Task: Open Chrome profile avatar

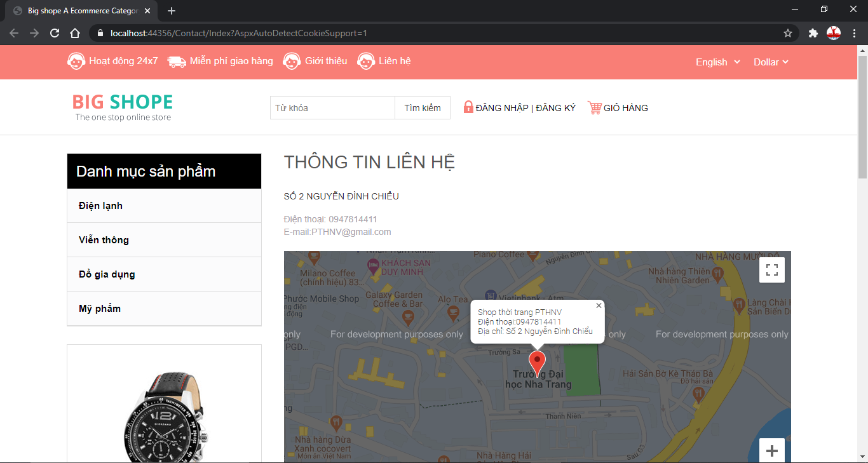Action: tap(834, 33)
